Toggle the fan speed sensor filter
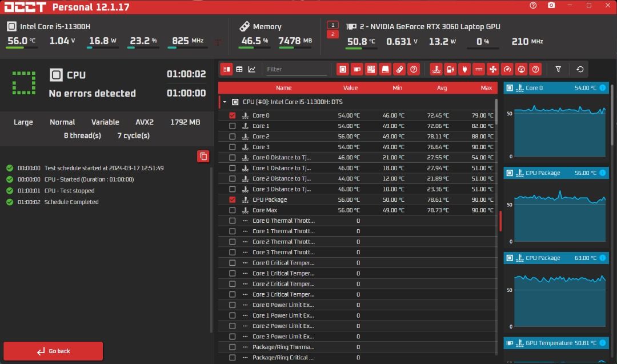This screenshot has width=617, height=364. coord(492,69)
